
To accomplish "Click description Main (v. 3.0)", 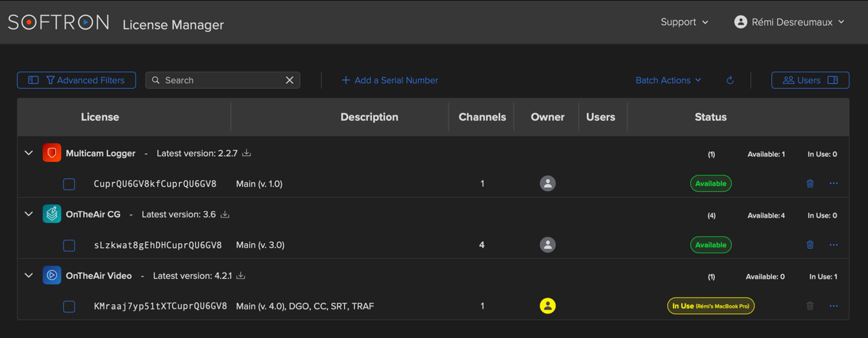I will pos(260,245).
